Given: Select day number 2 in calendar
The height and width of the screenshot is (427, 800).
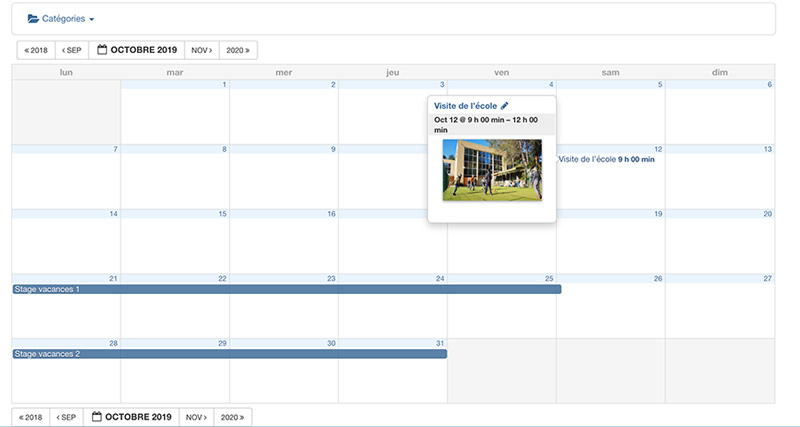Looking at the screenshot, I should click(x=333, y=84).
